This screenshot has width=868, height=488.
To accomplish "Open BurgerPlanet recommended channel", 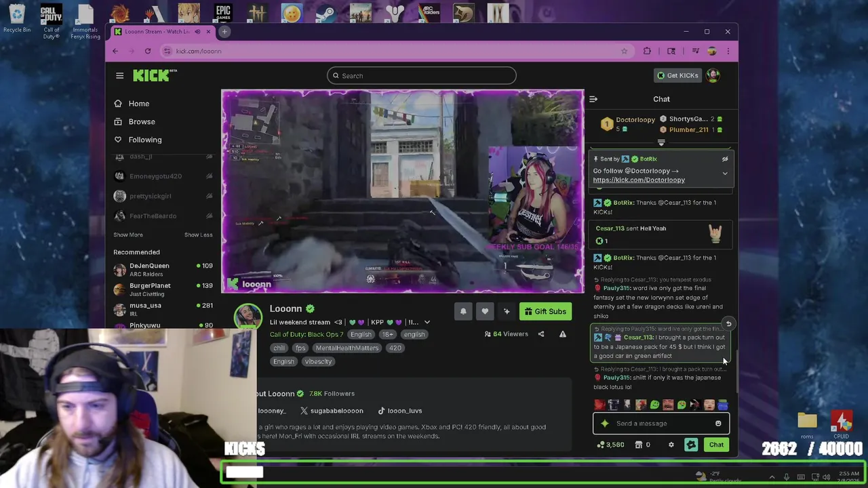I will pos(163,289).
